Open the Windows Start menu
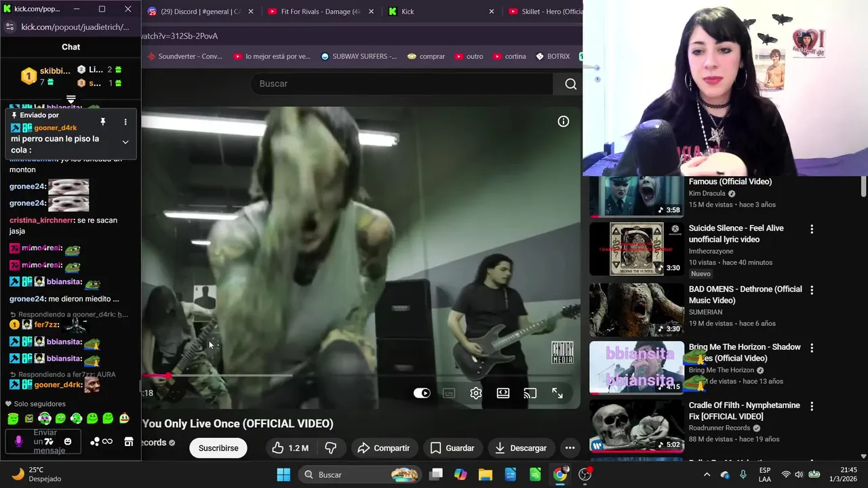Screen dimensions: 868x488 point(283,474)
